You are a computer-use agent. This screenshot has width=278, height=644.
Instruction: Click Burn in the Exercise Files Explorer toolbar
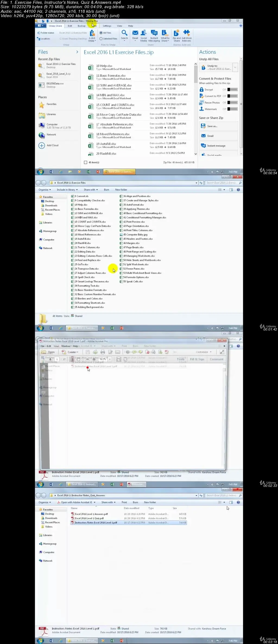(x=106, y=190)
